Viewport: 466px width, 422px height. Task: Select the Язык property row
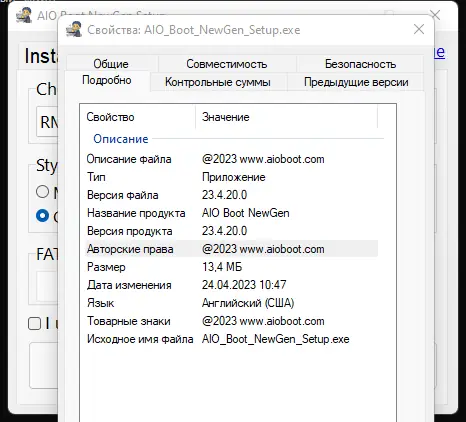pos(231,303)
